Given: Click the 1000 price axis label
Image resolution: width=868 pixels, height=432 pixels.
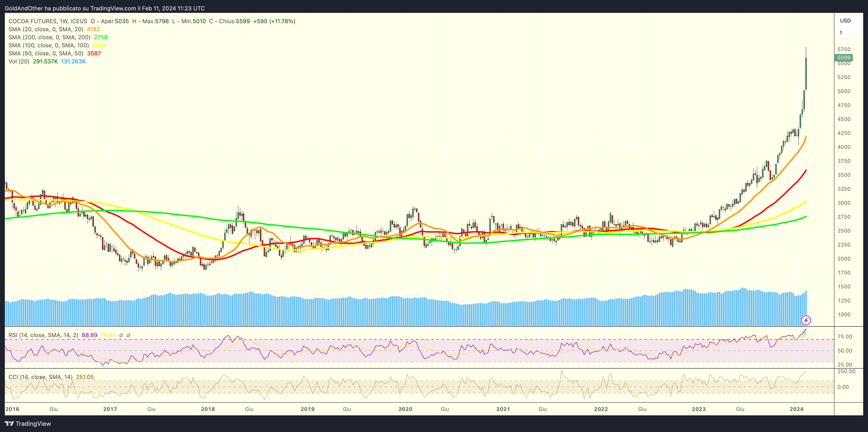Looking at the screenshot, I should pyautogui.click(x=844, y=315).
